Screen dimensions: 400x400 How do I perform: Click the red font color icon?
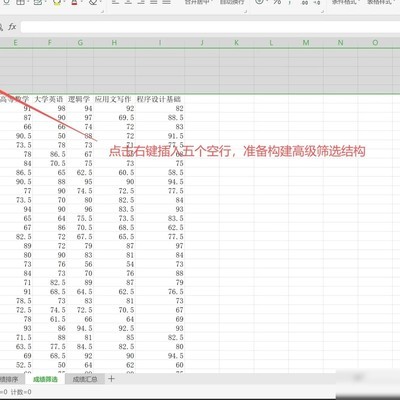coord(74,3)
